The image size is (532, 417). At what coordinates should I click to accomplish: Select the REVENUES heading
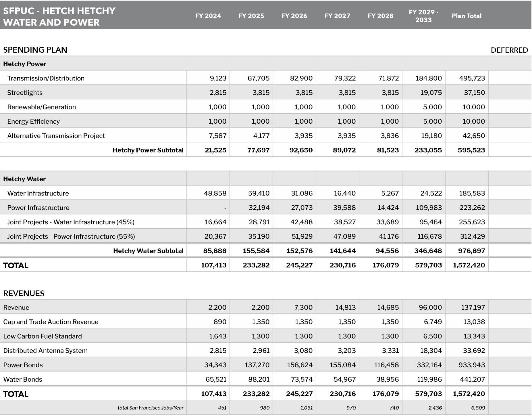pos(24,293)
